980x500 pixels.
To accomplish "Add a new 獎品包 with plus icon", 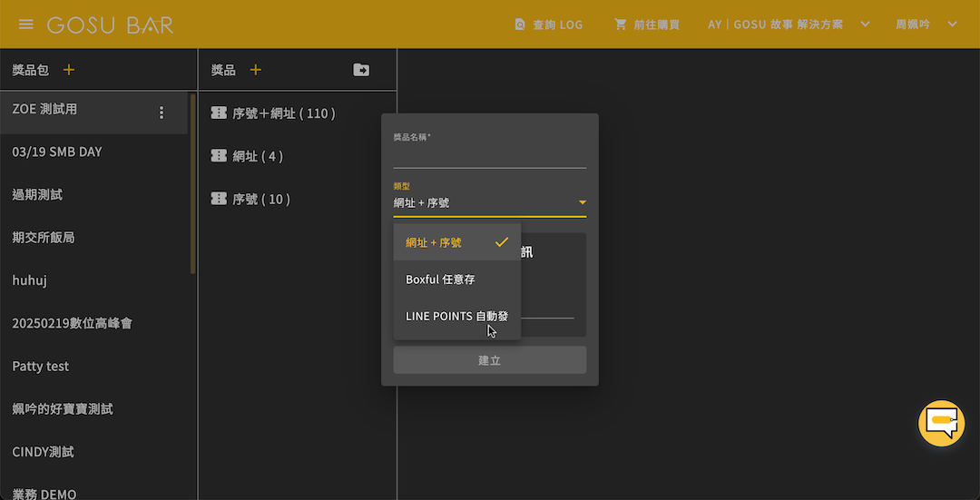I will pos(69,69).
